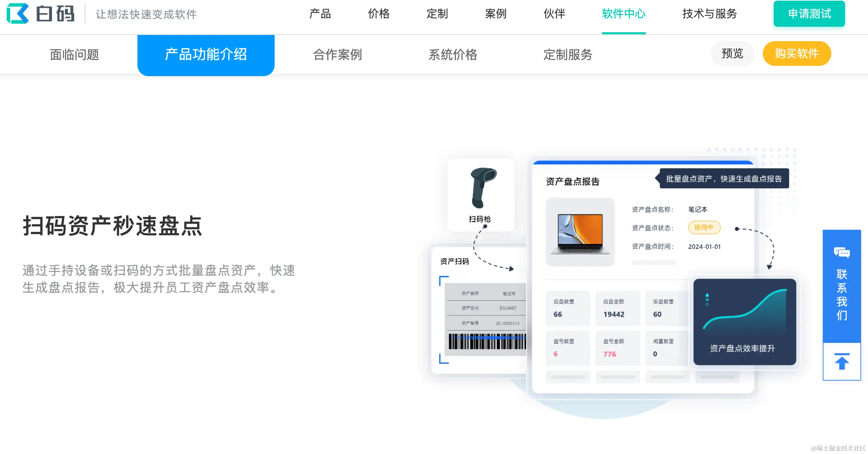This screenshot has height=454, width=868.
Task: Go to 定制 in top navigation
Action: (x=437, y=14)
